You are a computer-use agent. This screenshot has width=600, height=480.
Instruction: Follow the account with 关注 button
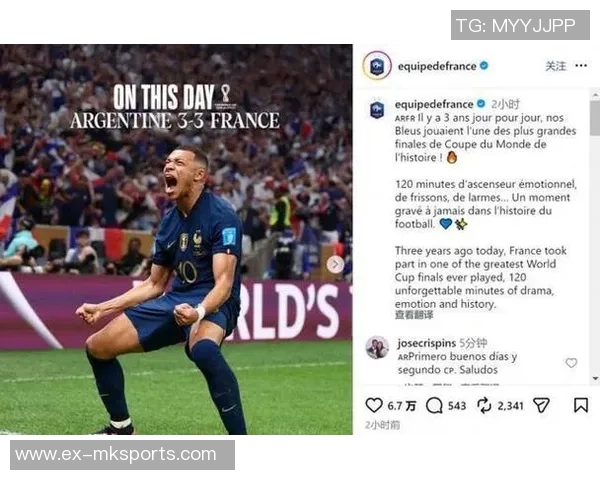pyautogui.click(x=556, y=66)
